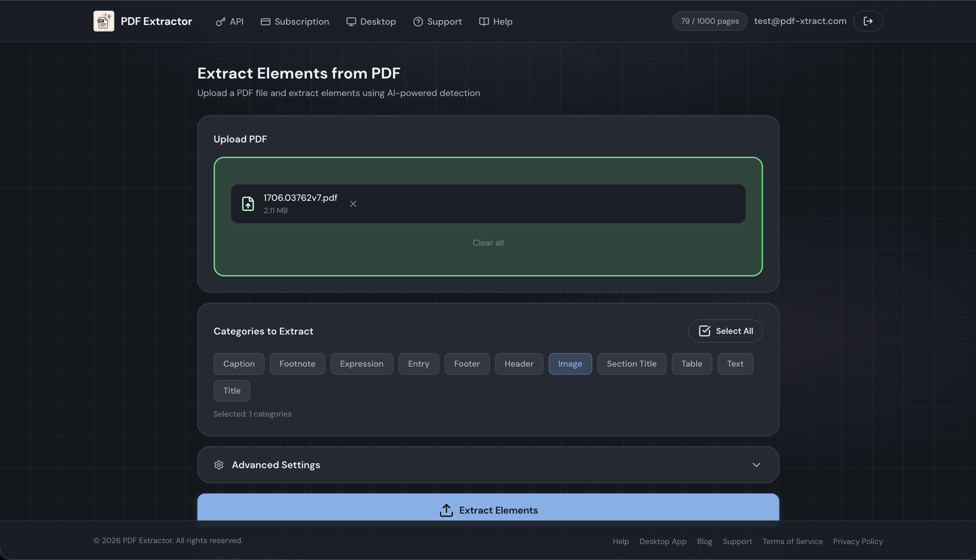Toggle the Section Title category
This screenshot has width=976, height=560.
632,364
